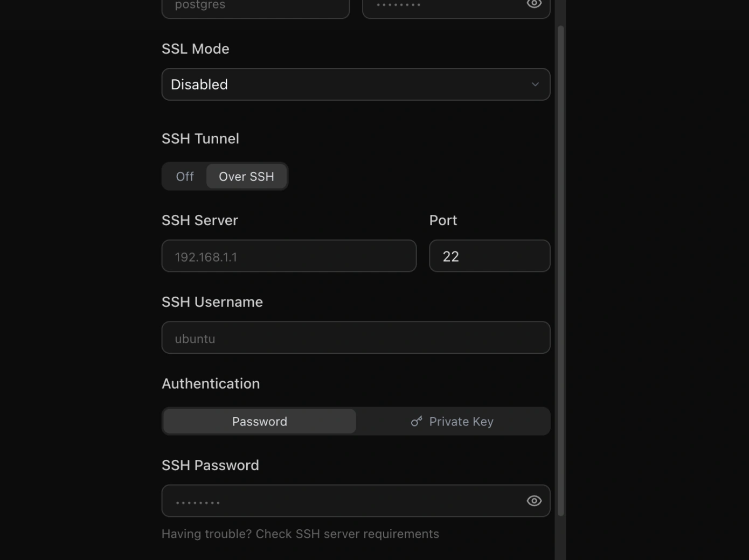Show the SSH Password using the eye icon
The image size is (749, 560).
point(534,501)
